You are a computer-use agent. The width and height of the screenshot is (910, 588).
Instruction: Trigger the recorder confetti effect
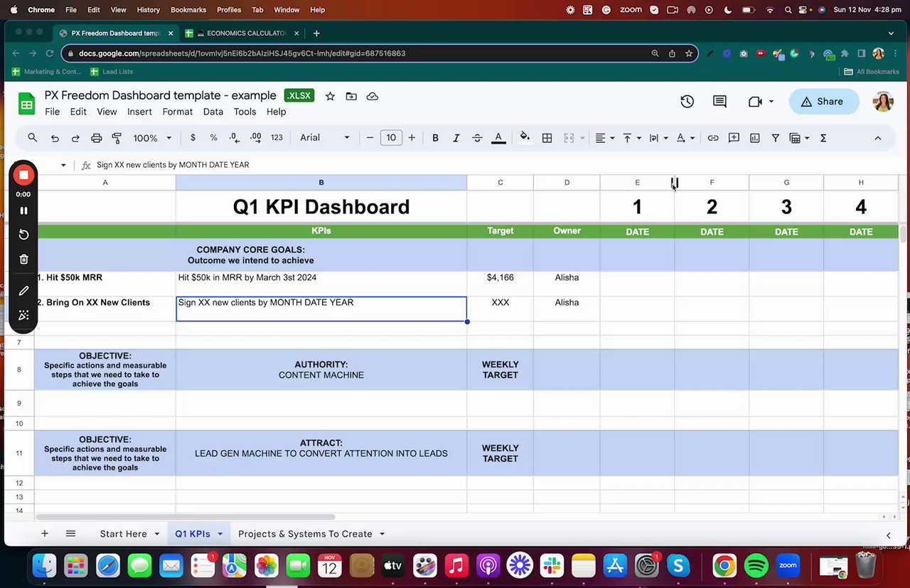click(23, 315)
